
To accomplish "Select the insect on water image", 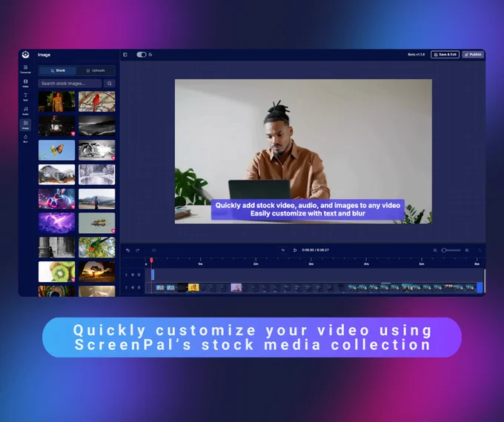I will coord(97,223).
